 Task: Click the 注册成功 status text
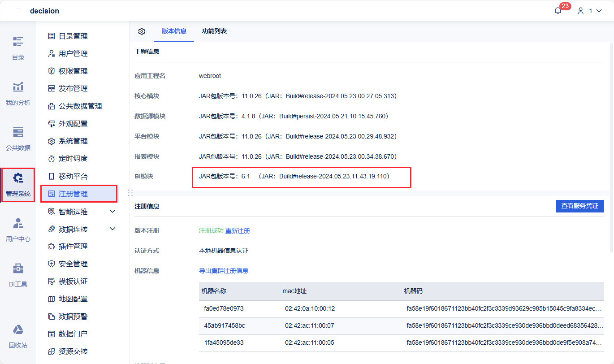[211, 231]
